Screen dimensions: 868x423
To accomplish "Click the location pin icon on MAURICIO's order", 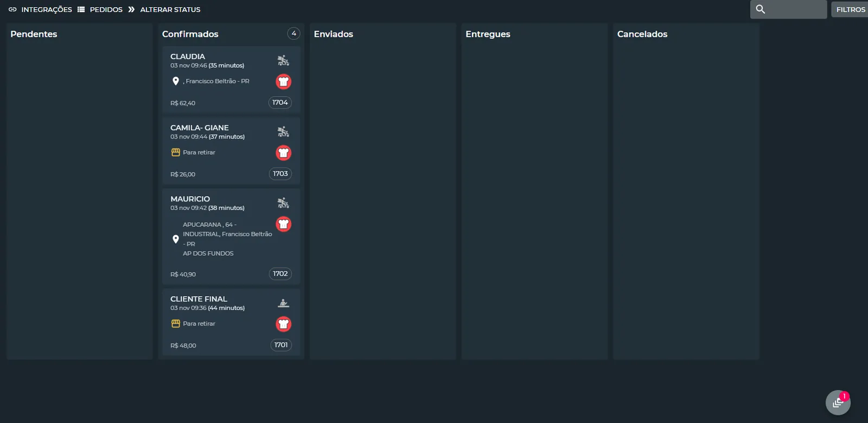I will tap(176, 239).
